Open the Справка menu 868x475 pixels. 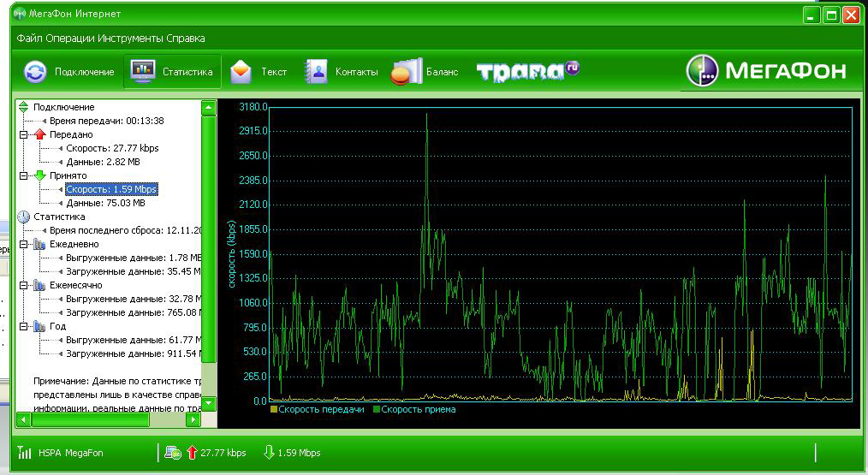coord(185,39)
